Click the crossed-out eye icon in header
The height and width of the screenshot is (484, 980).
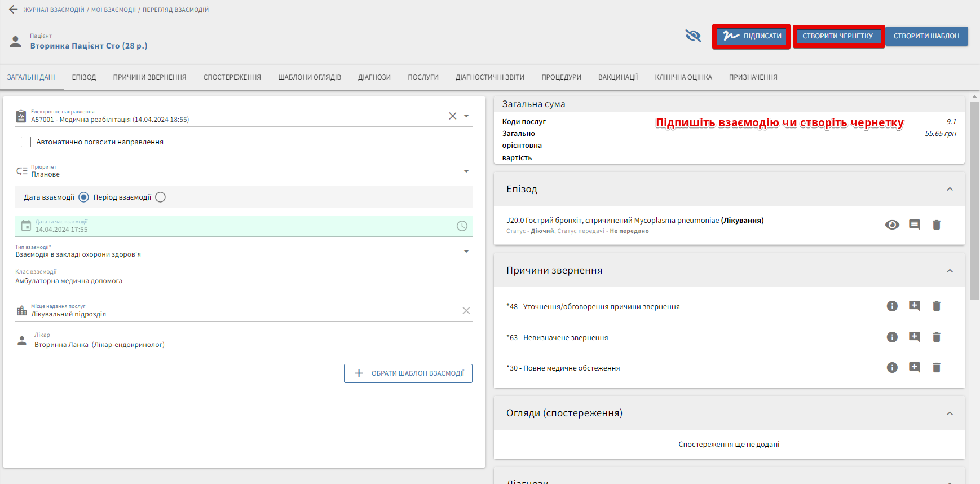(x=693, y=36)
